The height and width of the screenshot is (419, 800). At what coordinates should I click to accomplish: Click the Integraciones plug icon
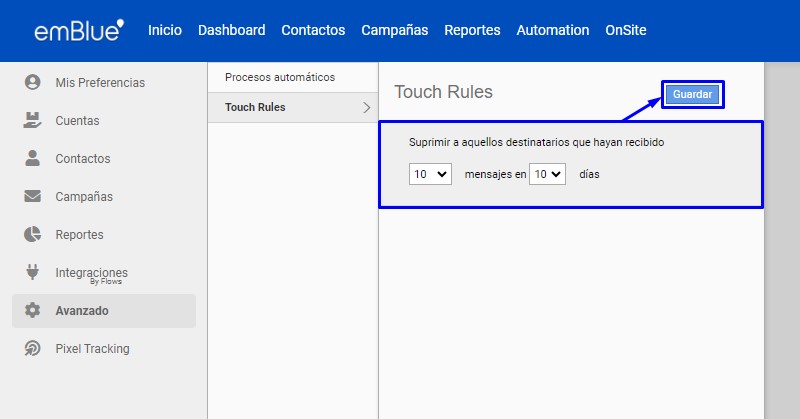33,272
